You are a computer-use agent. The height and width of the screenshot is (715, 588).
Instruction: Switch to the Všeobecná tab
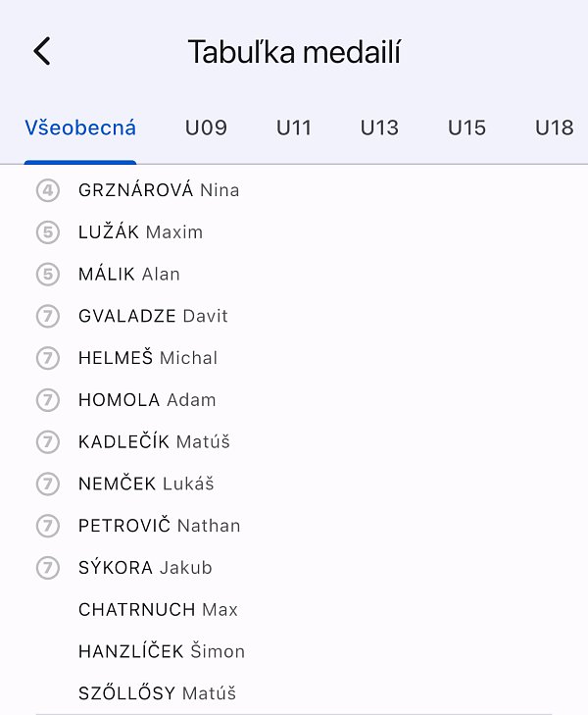point(80,128)
